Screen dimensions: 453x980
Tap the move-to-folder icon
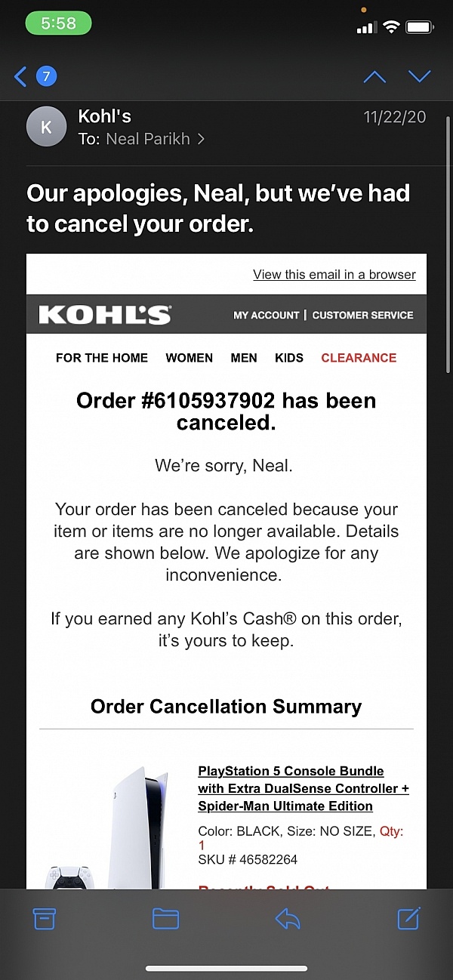click(x=166, y=918)
